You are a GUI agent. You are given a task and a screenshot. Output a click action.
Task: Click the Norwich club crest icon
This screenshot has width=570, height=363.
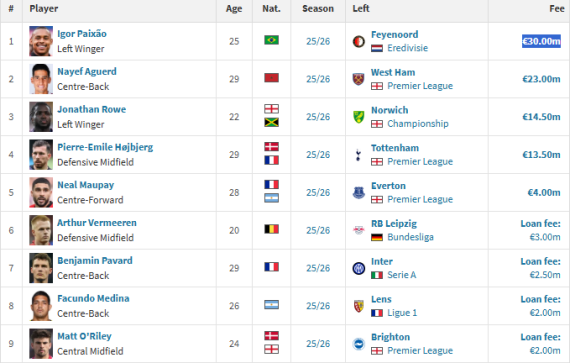coord(358,117)
